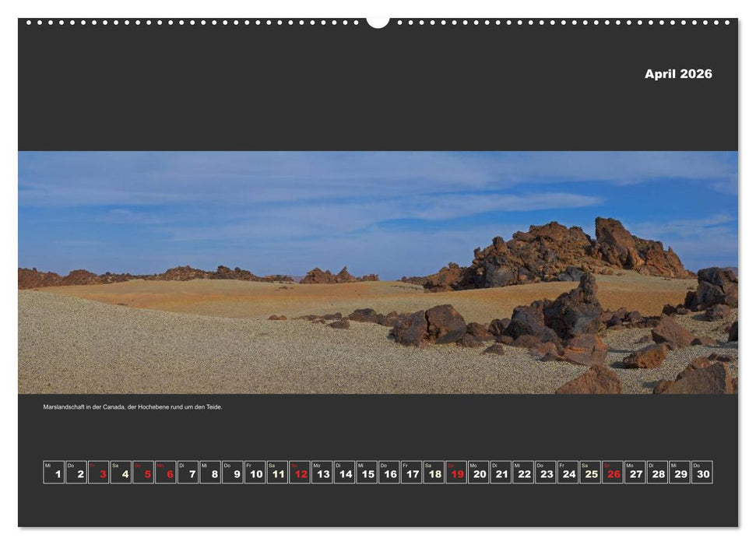Toggle the Sa label above date 4

[115, 461]
